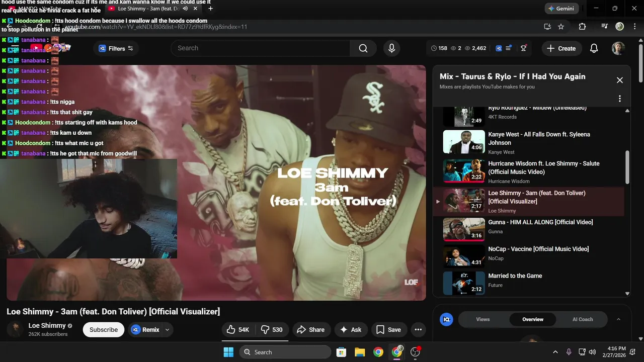Click the YouTube search field
Screen dimensions: 644x362
pyautogui.click(x=261, y=48)
